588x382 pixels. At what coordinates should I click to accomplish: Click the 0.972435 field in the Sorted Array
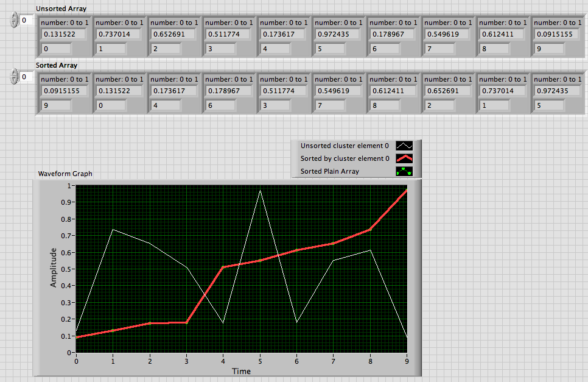(556, 91)
